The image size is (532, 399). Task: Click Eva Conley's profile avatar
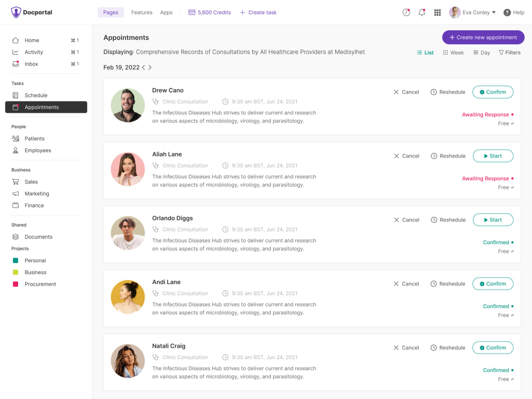pyautogui.click(x=454, y=13)
